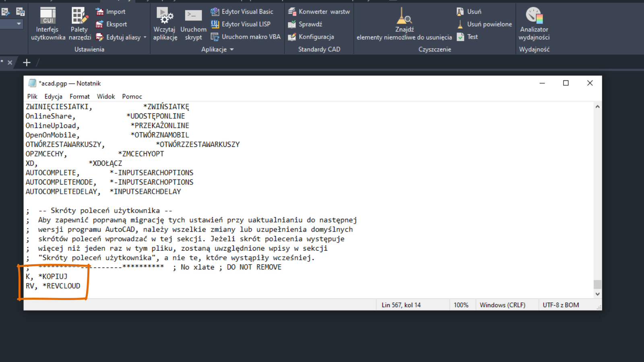Click Usuń powielone (overkill) icon
Screen dimensions: 644x362
click(460, 24)
